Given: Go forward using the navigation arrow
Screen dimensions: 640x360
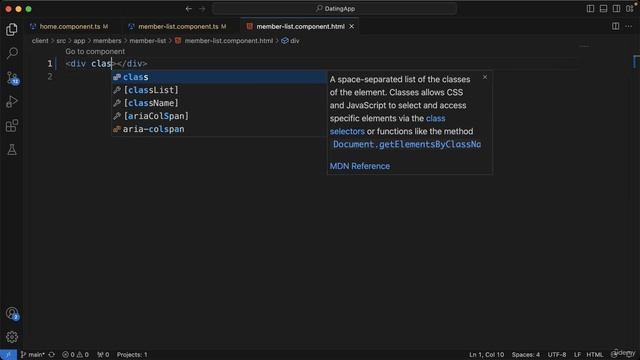Looking at the screenshot, I should point(202,9).
